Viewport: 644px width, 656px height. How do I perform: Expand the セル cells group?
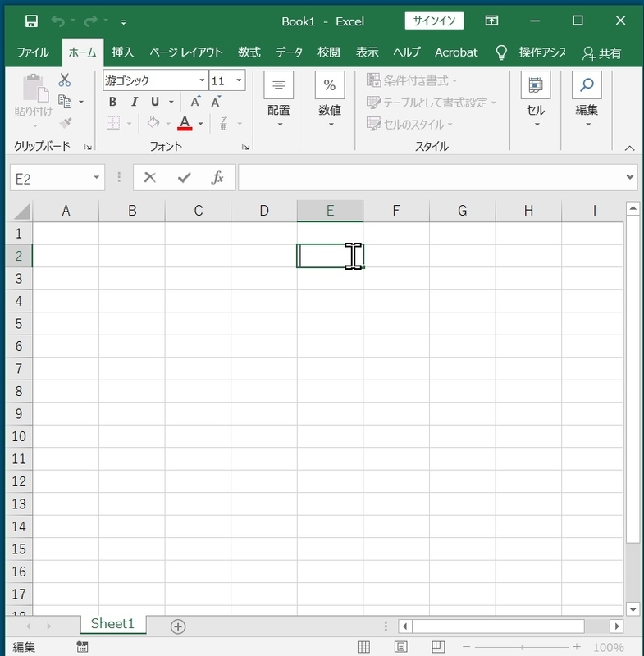[x=536, y=99]
